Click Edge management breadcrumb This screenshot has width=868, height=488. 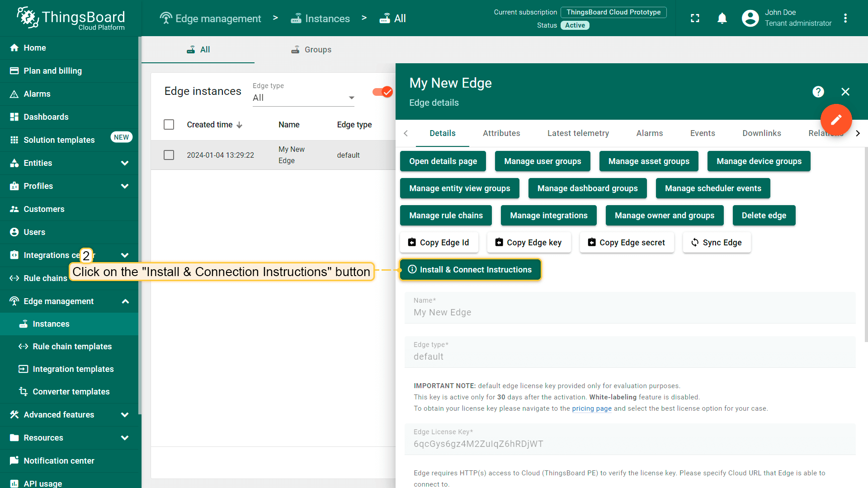[211, 19]
